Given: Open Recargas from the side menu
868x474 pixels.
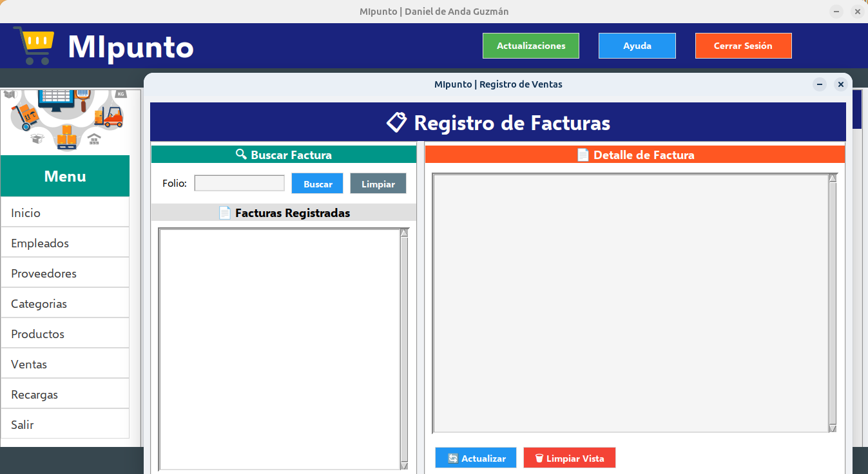Looking at the screenshot, I should click(65, 394).
